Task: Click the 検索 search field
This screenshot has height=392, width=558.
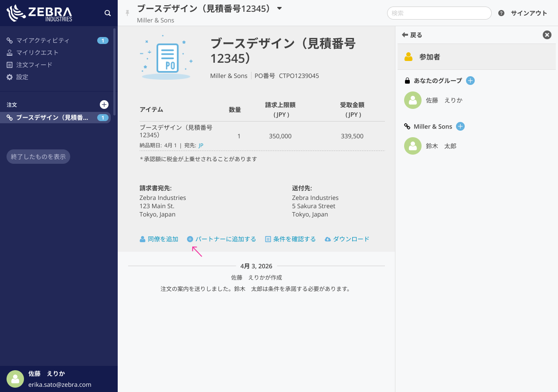Action: (439, 13)
